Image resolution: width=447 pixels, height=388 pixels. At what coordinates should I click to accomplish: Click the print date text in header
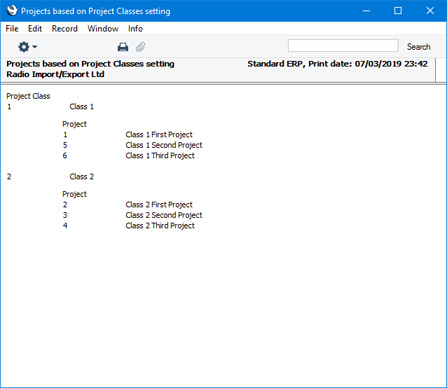pyautogui.click(x=337, y=64)
